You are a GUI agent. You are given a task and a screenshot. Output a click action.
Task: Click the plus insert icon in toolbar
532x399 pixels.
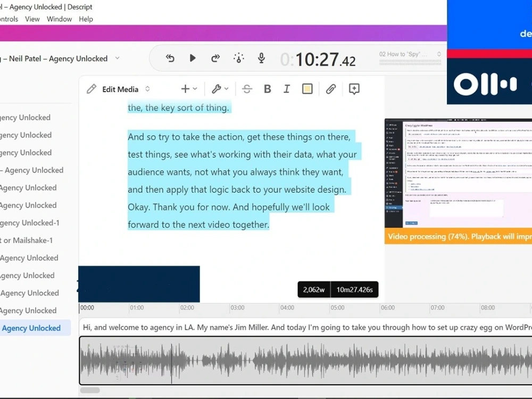coord(185,89)
